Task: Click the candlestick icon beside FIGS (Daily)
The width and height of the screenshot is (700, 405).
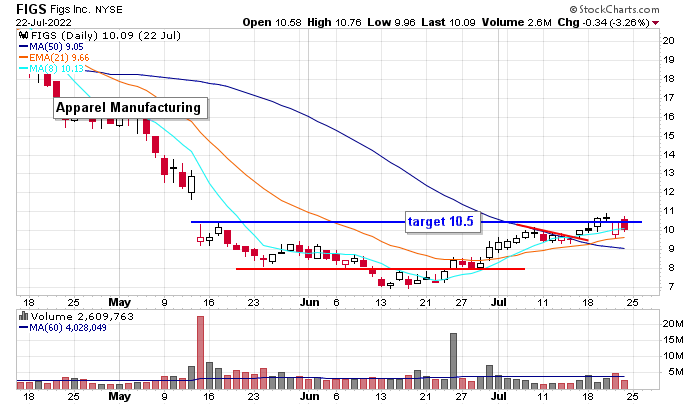Action: pyautogui.click(x=24, y=35)
